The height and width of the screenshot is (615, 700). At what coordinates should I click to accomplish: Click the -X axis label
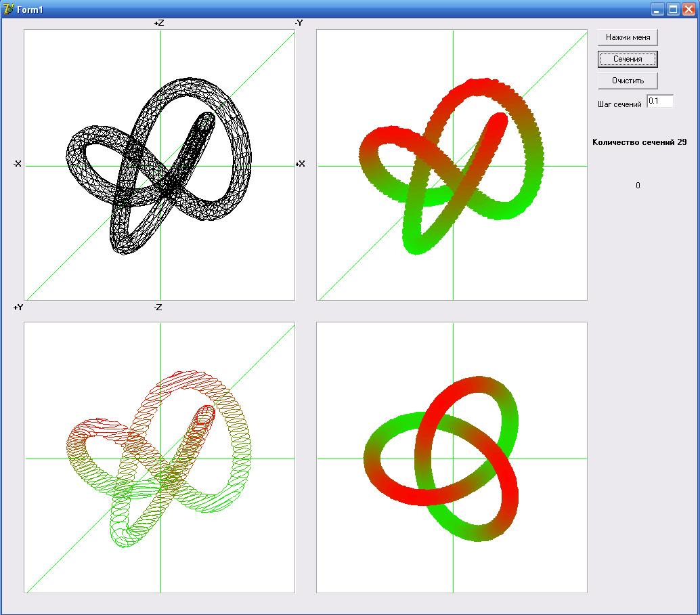click(17, 164)
